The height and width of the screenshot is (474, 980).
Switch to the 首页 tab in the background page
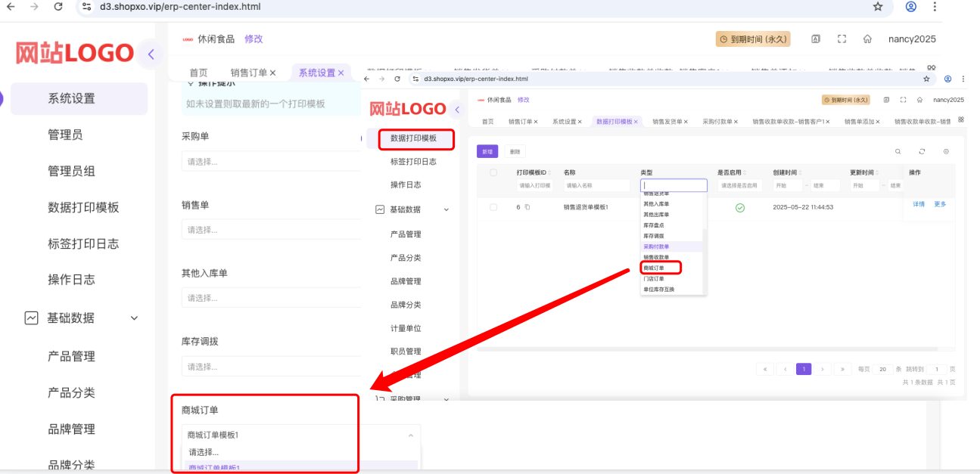[198, 73]
